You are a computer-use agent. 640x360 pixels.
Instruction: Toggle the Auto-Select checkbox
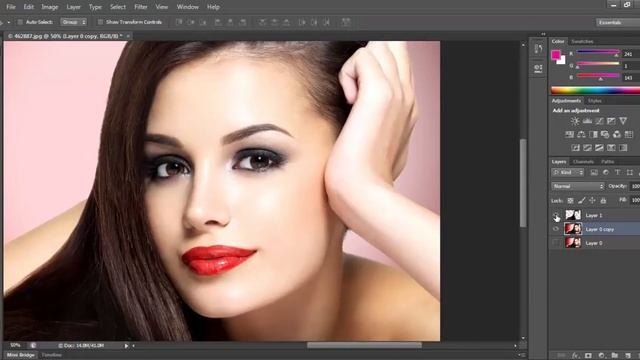tap(20, 22)
